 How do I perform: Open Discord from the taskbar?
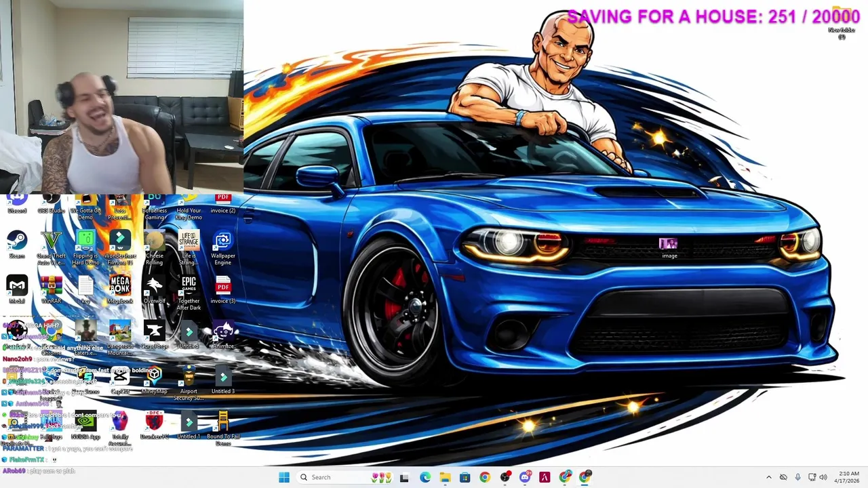pyautogui.click(x=525, y=477)
